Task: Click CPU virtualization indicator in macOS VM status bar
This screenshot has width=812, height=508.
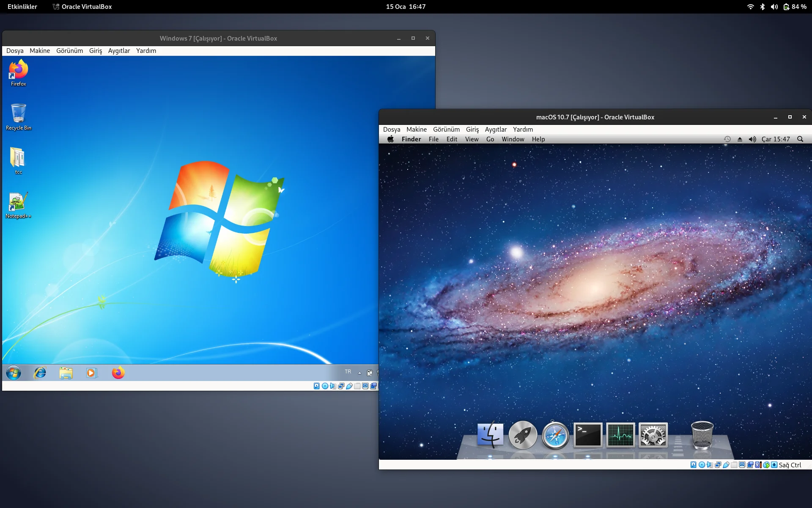Action: click(758, 465)
